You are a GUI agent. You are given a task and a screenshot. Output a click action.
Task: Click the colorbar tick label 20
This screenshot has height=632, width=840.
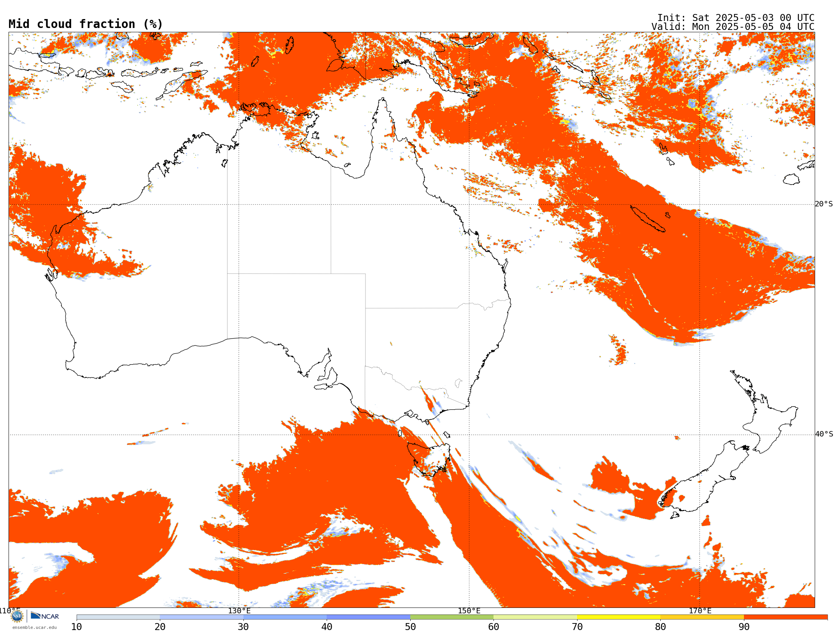click(x=160, y=627)
